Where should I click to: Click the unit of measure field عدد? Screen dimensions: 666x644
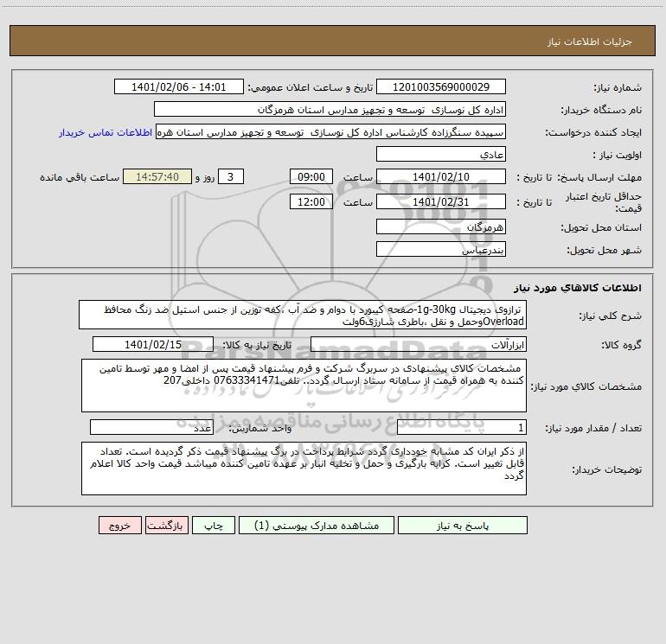click(151, 428)
